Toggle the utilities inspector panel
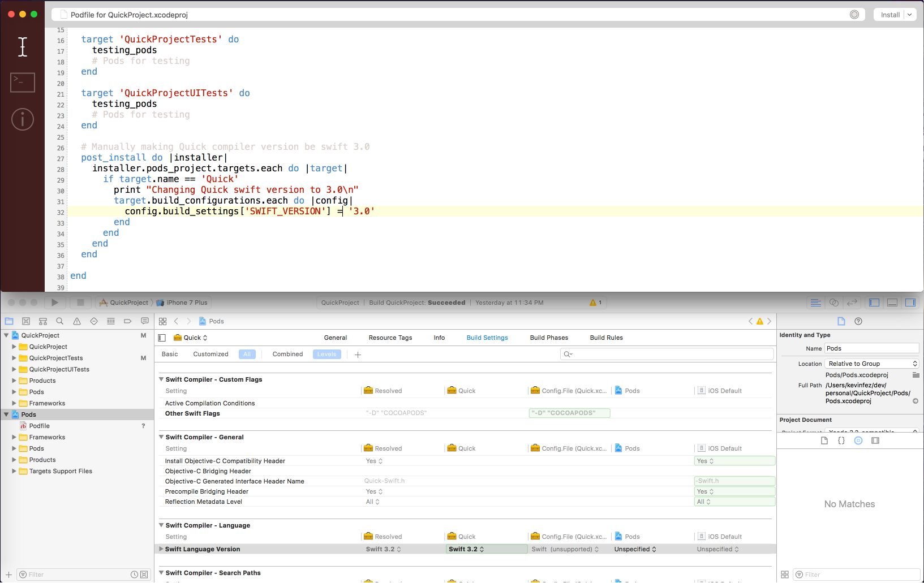 pyautogui.click(x=910, y=303)
